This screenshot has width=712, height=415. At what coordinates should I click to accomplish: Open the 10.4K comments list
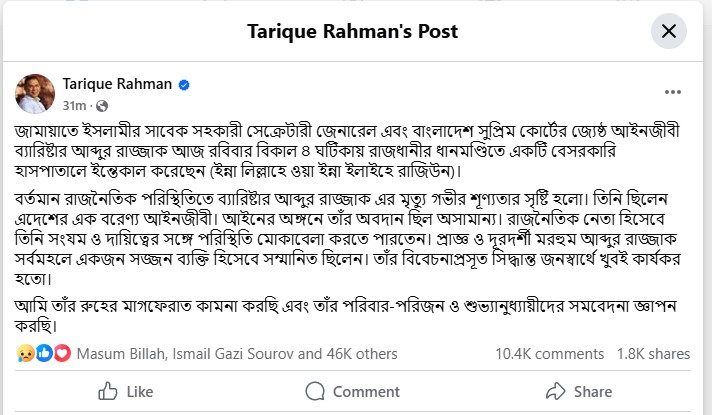(549, 354)
